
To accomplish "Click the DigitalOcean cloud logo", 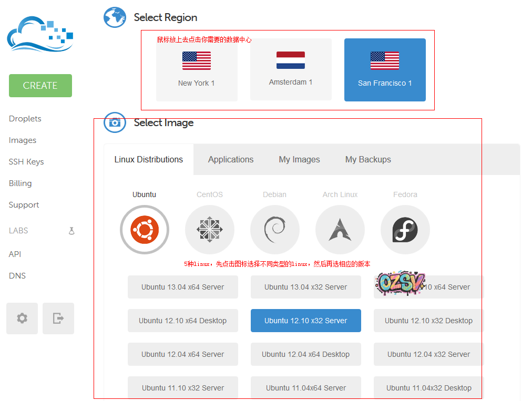I will (39, 33).
